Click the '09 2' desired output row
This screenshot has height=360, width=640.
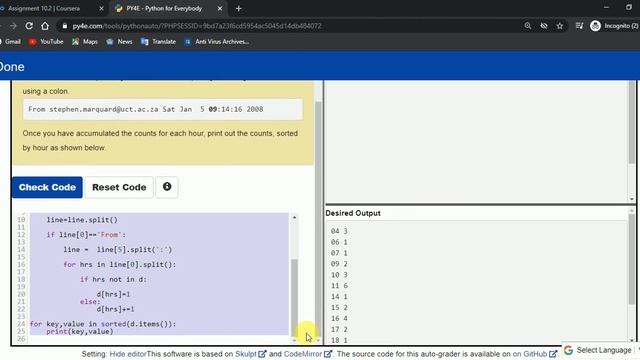[339, 264]
